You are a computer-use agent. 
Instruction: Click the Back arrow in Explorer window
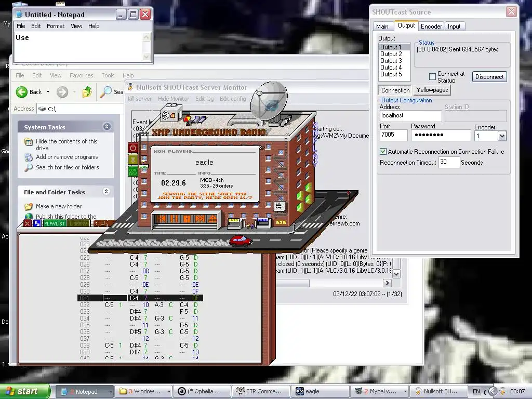pyautogui.click(x=22, y=92)
